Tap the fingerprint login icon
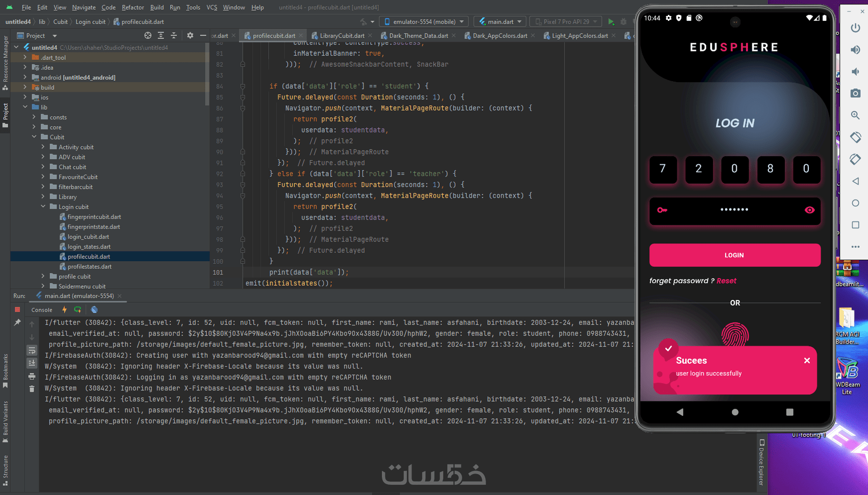Screen dimensions: 868x495 click(735, 335)
